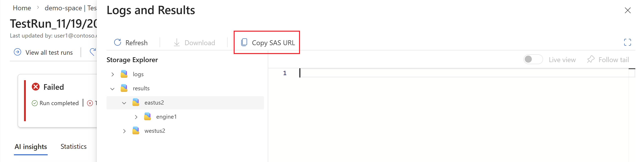Collapse the eastus2 folder chevron
Image resolution: width=644 pixels, height=162 pixels.
124,103
